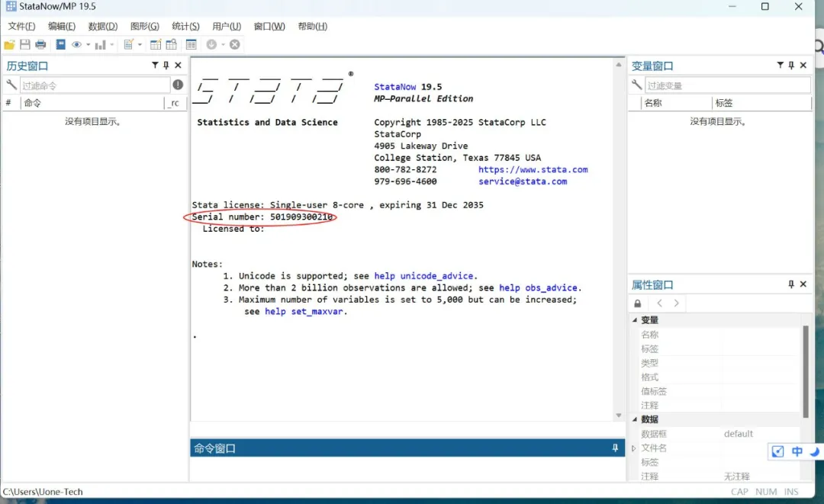Open the Log notebook icon
Screen dimensions: 824x504
(61, 45)
